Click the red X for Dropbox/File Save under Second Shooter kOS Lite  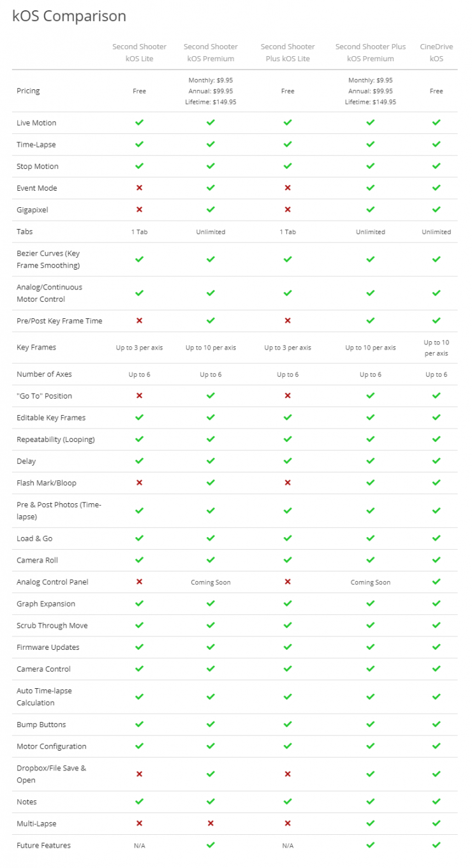(139, 774)
